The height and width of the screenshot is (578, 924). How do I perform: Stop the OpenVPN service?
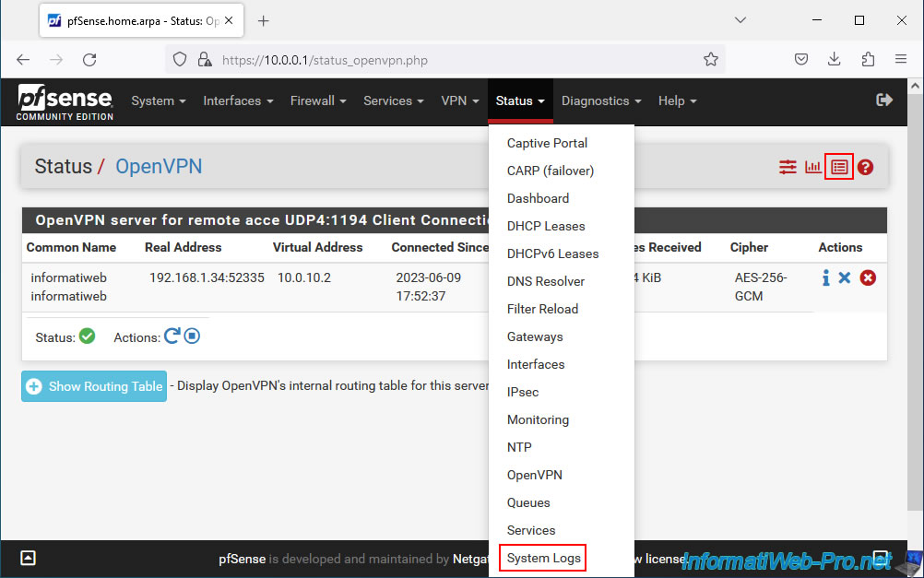[x=192, y=336]
